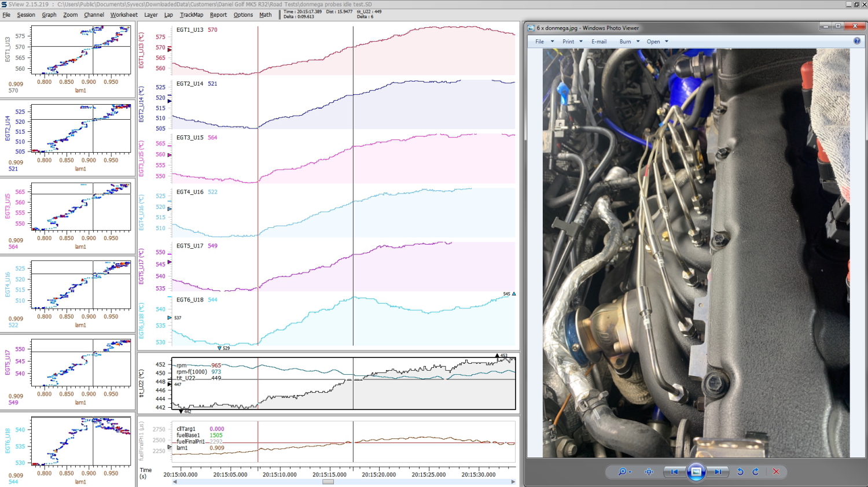
Task: Open the zoom magnifier control in Photo Viewer
Action: click(623, 472)
